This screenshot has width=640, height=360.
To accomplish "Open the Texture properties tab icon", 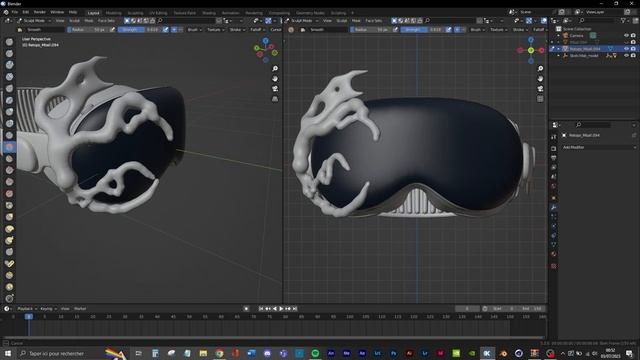I will [x=553, y=266].
